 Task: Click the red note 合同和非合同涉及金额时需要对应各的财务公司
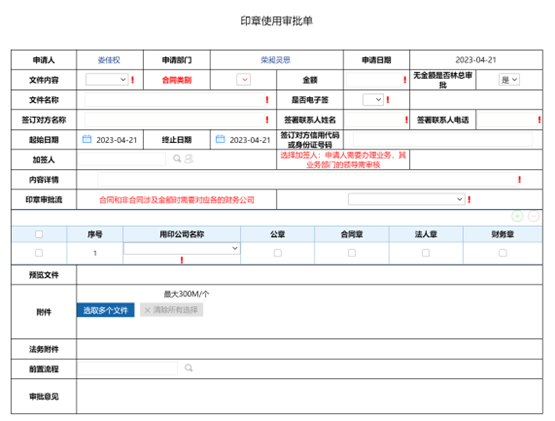click(177, 200)
